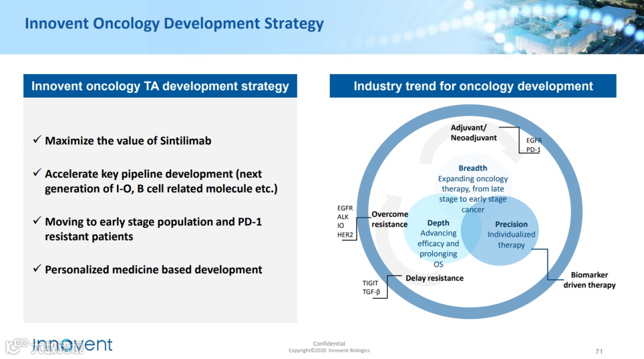Click the 'TGF-β' label
The height and width of the screenshot is (359, 644).
[371, 292]
